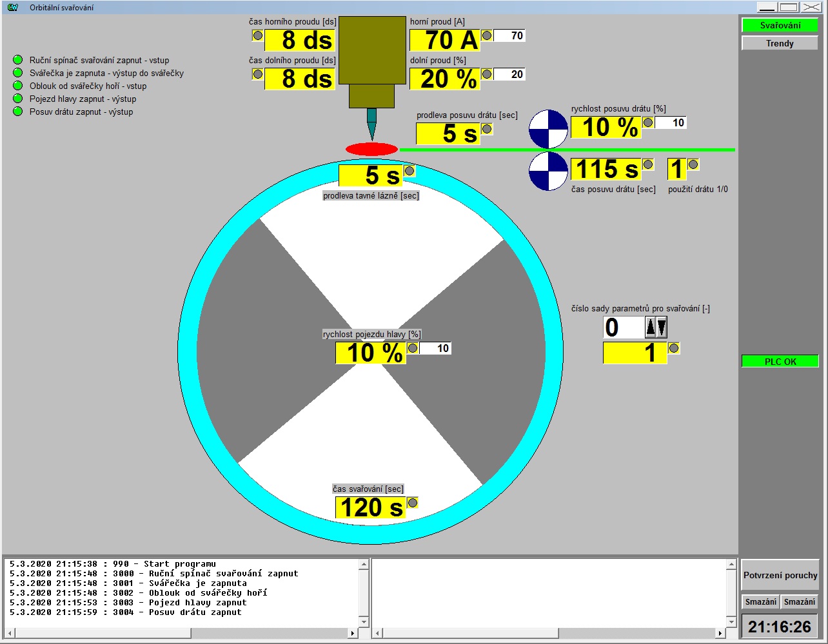828x644 pixels.
Task: Decrease parameter set number with down arrow
Action: click(x=662, y=327)
